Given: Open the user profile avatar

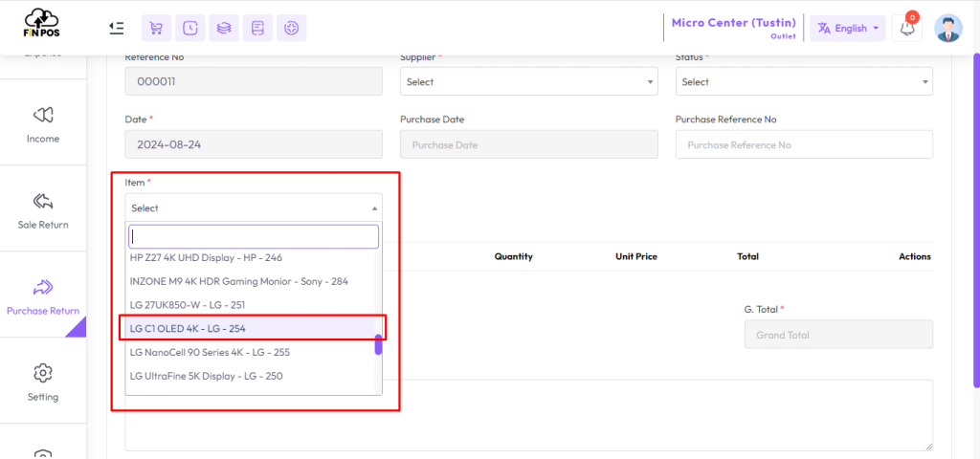Looking at the screenshot, I should tap(948, 28).
